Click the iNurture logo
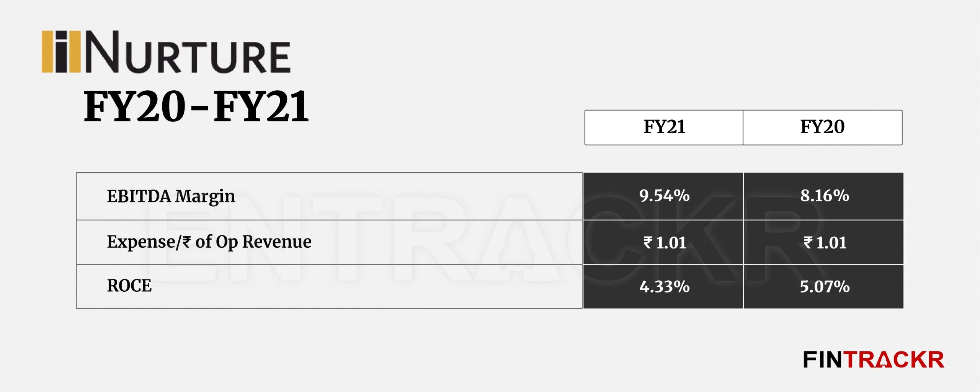980x392 pixels. 166,52
